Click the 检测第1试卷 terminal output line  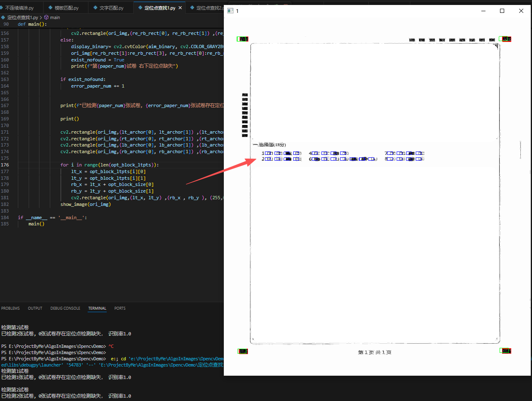point(15,371)
